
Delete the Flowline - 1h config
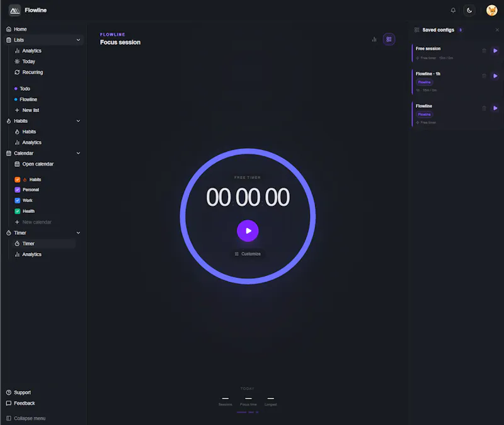[484, 76]
